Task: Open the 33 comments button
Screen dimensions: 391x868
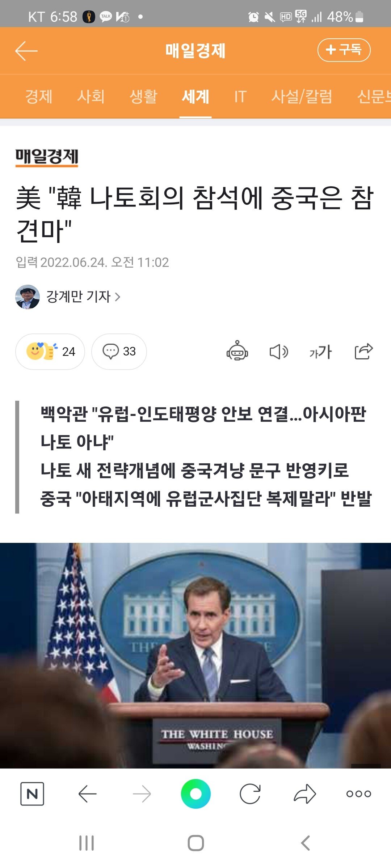Action: (119, 352)
